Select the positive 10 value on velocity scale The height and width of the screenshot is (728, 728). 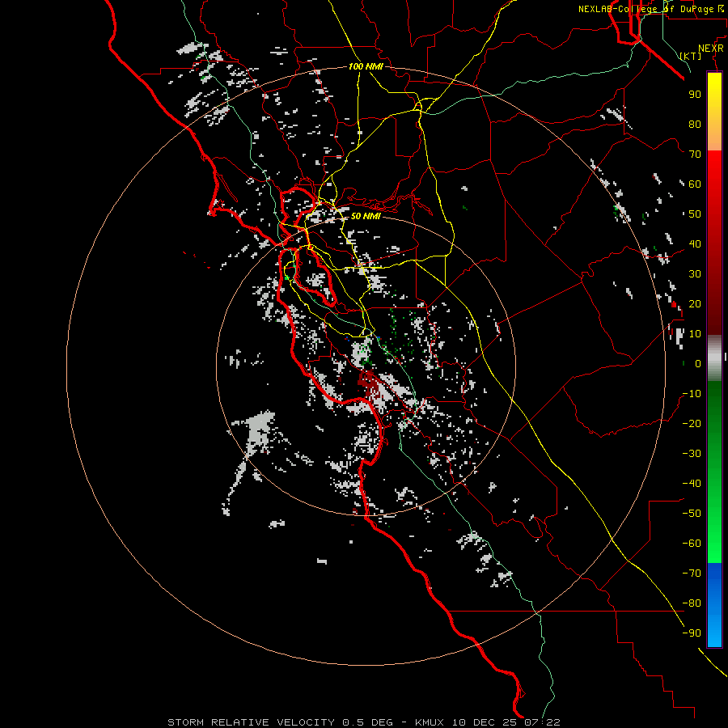click(x=695, y=334)
